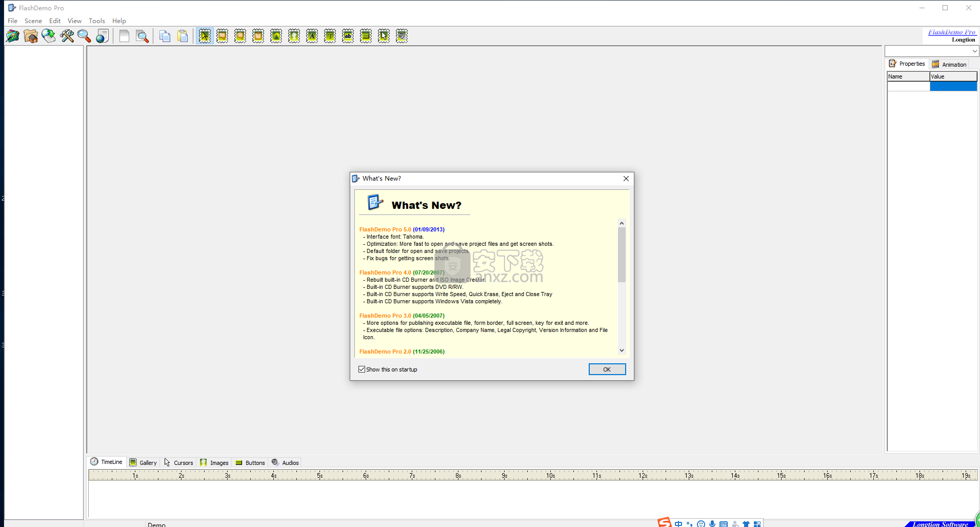
Task: Uncheck 'Show this on startup' checkbox
Action: (362, 369)
